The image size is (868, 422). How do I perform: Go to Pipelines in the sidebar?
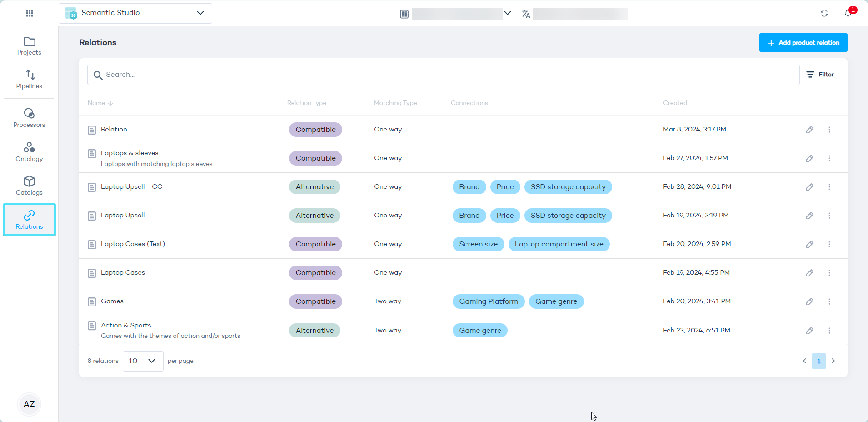pos(29,79)
